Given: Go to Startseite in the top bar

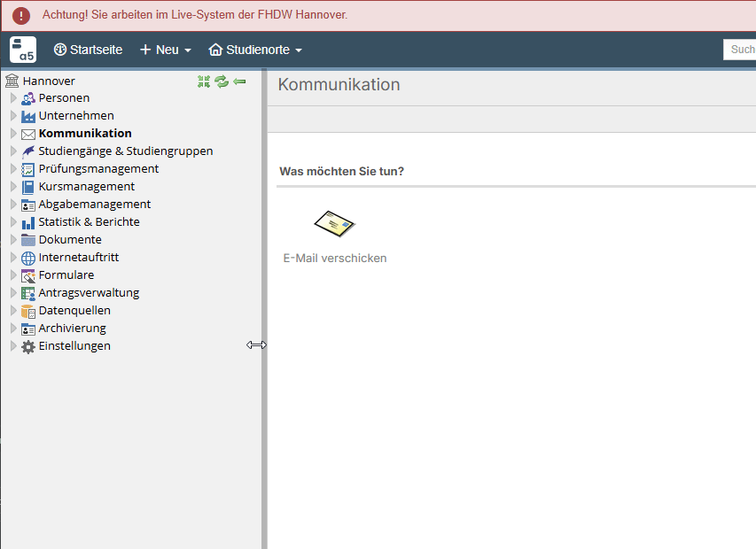Looking at the screenshot, I should (x=89, y=50).
